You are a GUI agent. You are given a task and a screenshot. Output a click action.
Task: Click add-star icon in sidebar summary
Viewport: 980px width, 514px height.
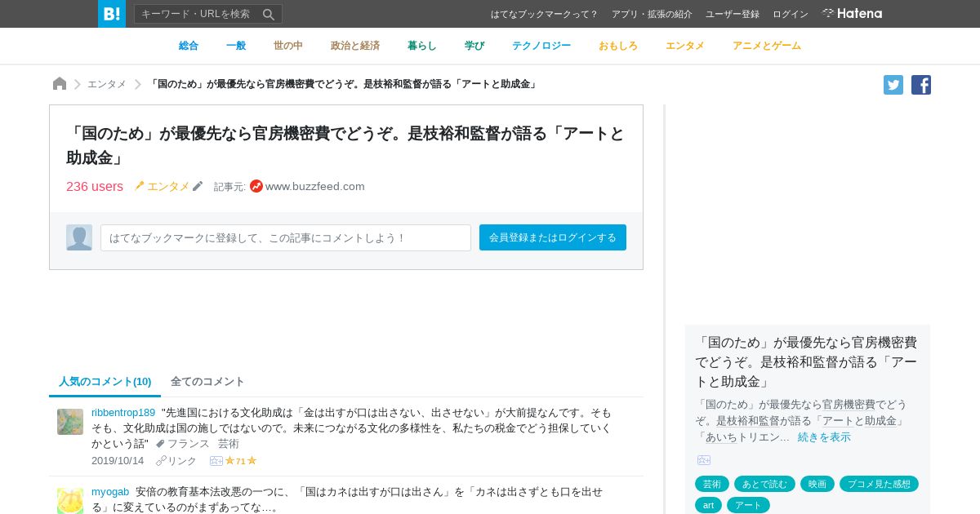point(704,460)
